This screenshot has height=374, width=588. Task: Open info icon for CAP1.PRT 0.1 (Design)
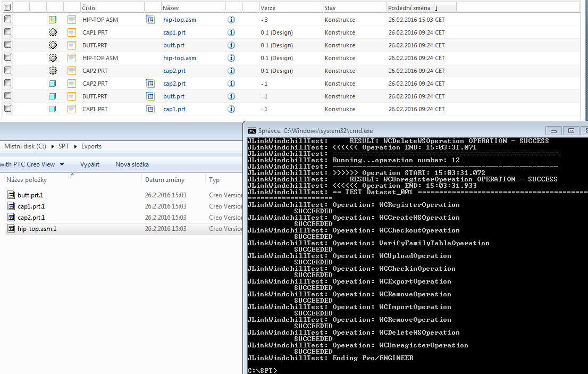pos(231,32)
